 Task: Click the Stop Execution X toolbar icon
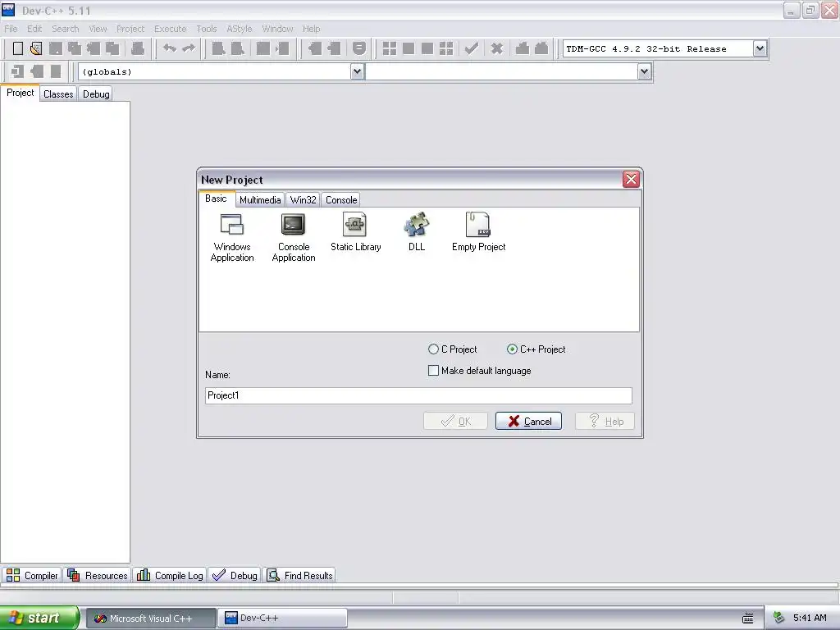point(497,48)
